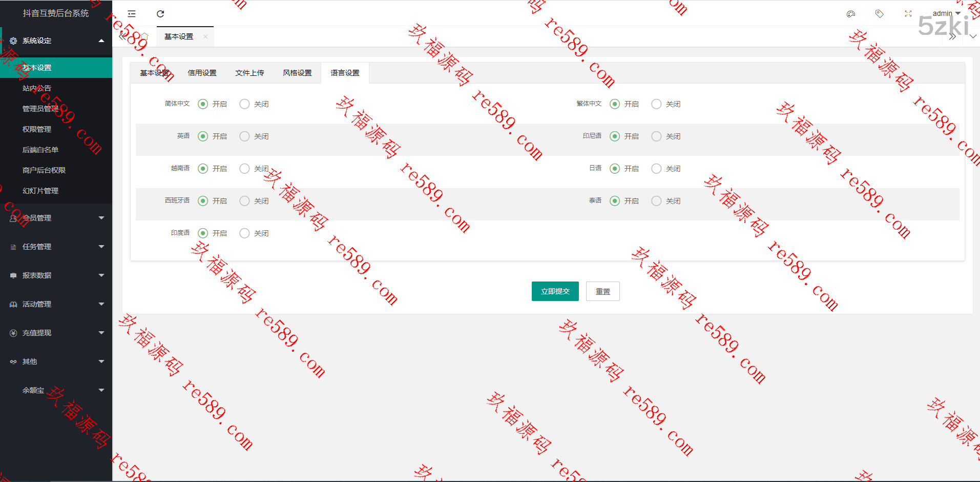Image resolution: width=980 pixels, height=482 pixels.
Task: Open the admin account dropdown
Action: pos(946,13)
